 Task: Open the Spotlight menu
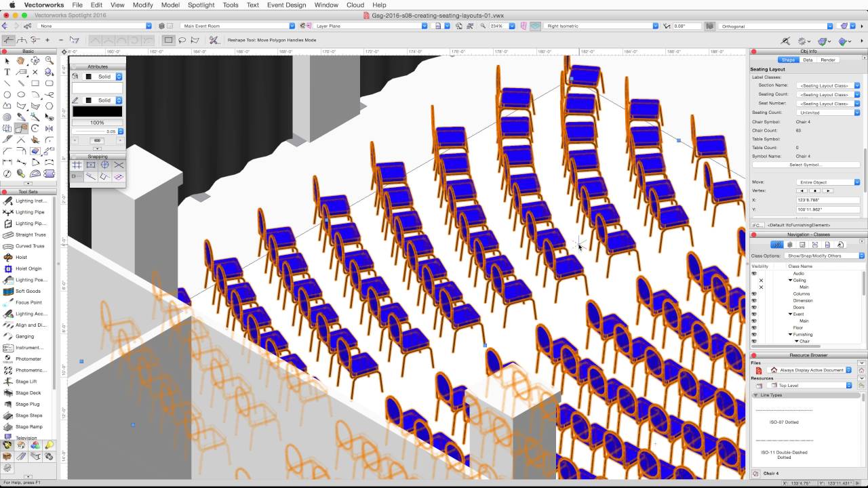[201, 5]
